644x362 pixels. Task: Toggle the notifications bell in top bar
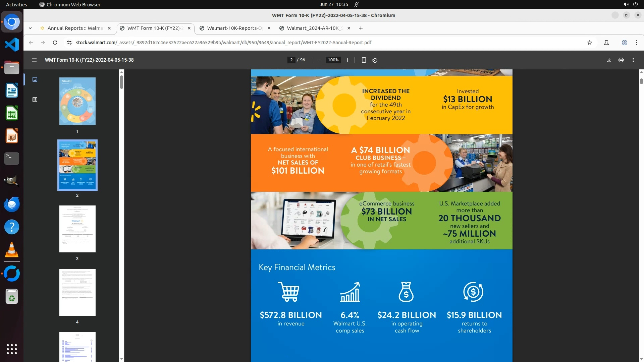357,4
